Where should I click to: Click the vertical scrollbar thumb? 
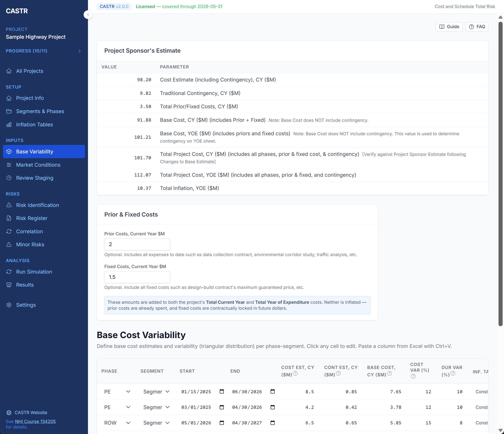500,174
